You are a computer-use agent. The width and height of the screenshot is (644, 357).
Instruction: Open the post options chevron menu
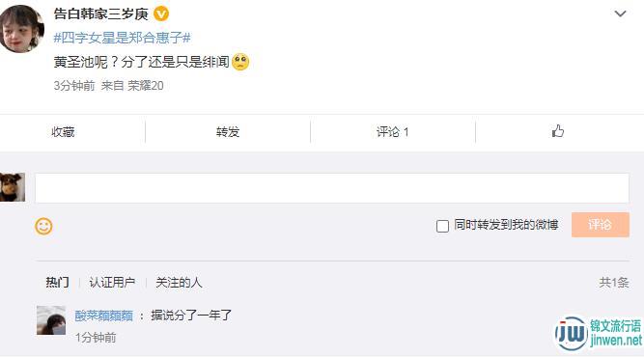click(620, 14)
